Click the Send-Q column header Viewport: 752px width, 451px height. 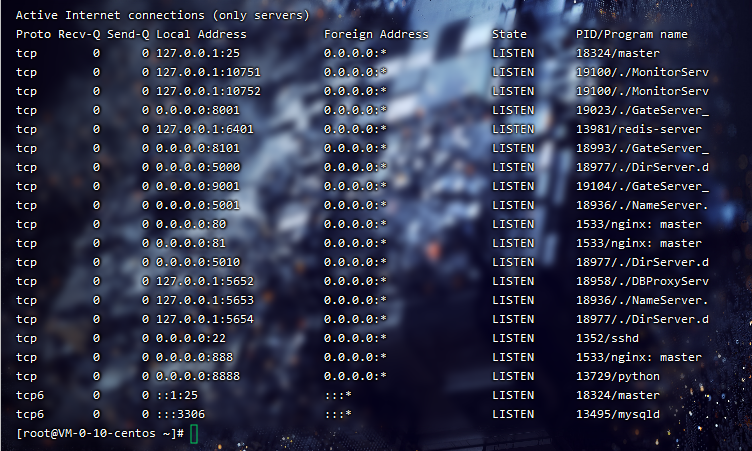pos(127,34)
